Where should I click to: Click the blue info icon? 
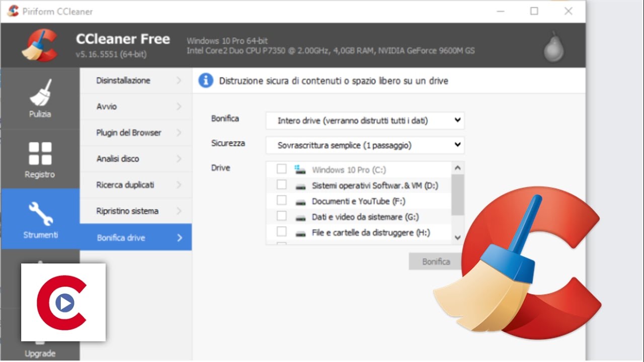205,80
